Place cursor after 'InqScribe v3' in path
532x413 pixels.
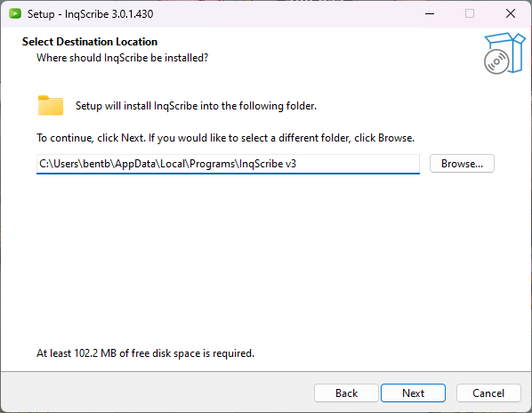click(297, 164)
